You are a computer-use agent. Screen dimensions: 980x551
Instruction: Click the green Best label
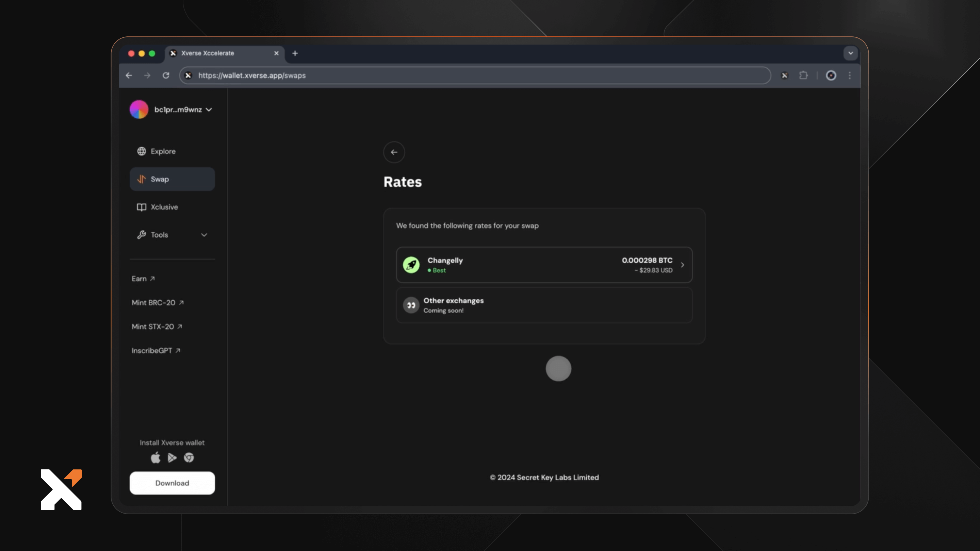point(436,270)
